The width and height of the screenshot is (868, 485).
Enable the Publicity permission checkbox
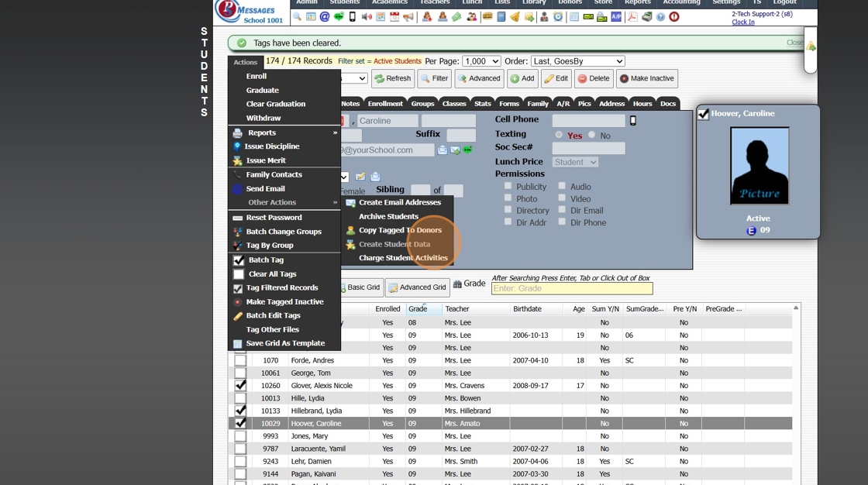508,187
